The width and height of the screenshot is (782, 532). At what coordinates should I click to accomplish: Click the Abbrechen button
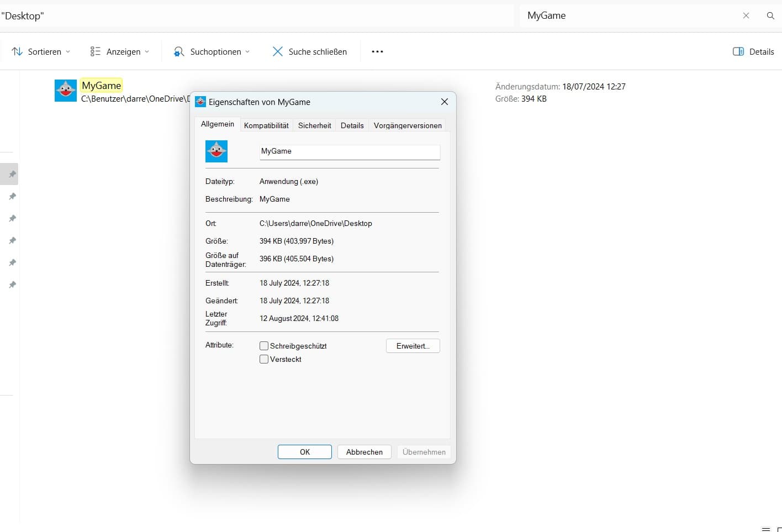364,452
